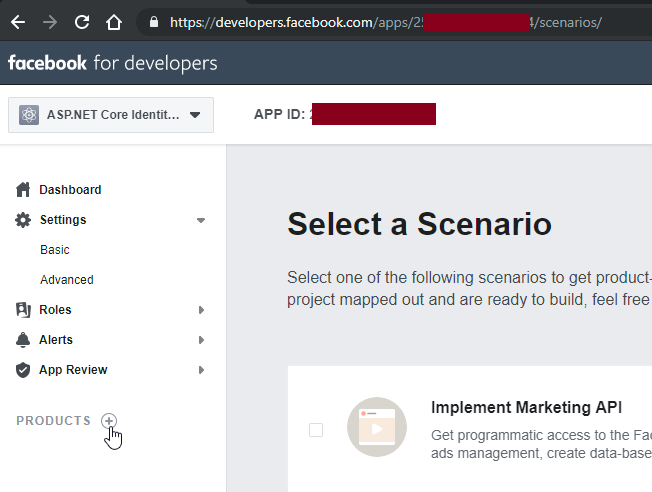Click the Dashboard house icon
The image size is (652, 492).
click(23, 190)
